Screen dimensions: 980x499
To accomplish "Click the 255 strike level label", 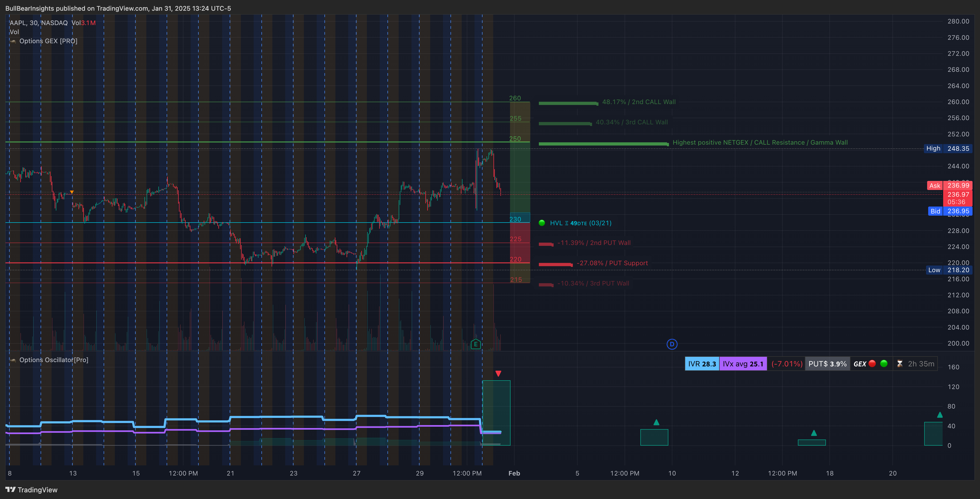I will [x=515, y=118].
